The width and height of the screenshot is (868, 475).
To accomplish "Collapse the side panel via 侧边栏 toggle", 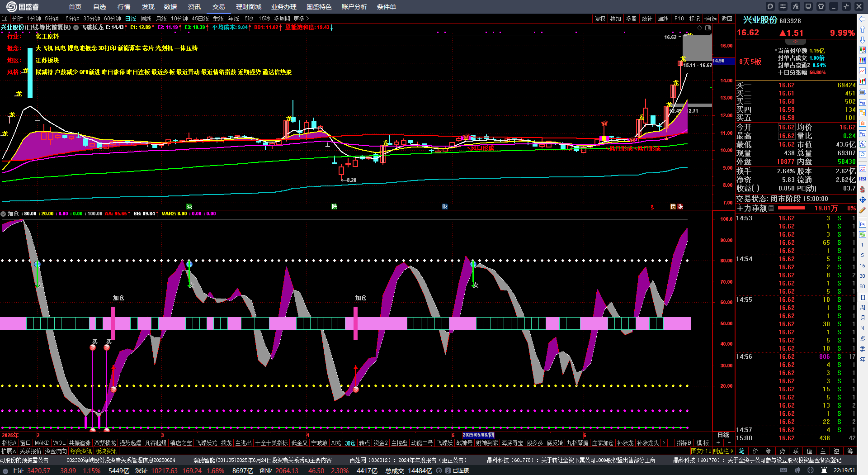I will click(723, 451).
